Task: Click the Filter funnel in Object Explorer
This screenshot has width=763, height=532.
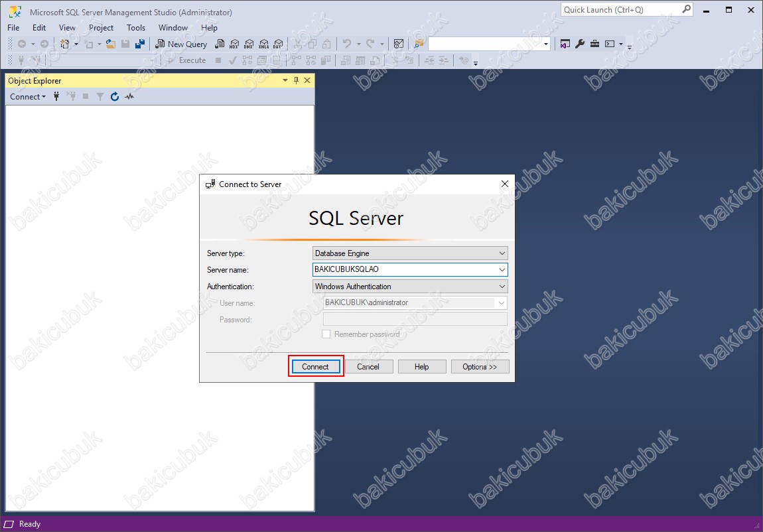Action: (100, 96)
